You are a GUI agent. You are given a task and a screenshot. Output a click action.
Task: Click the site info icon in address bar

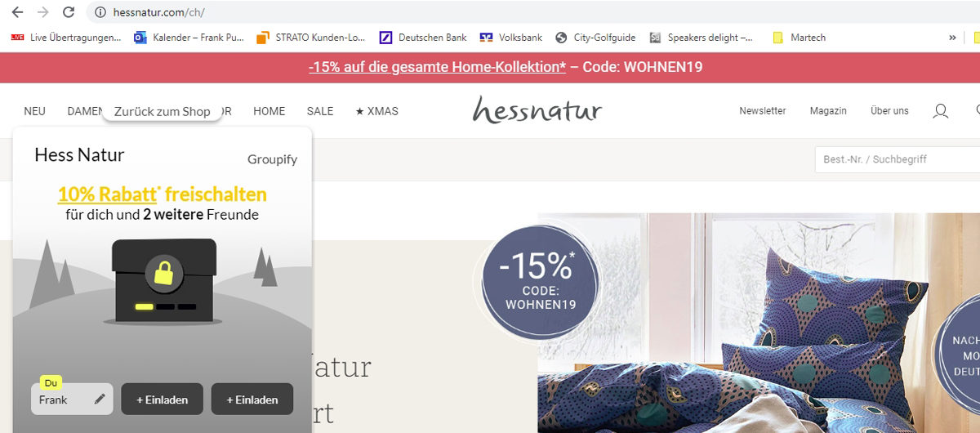(100, 12)
